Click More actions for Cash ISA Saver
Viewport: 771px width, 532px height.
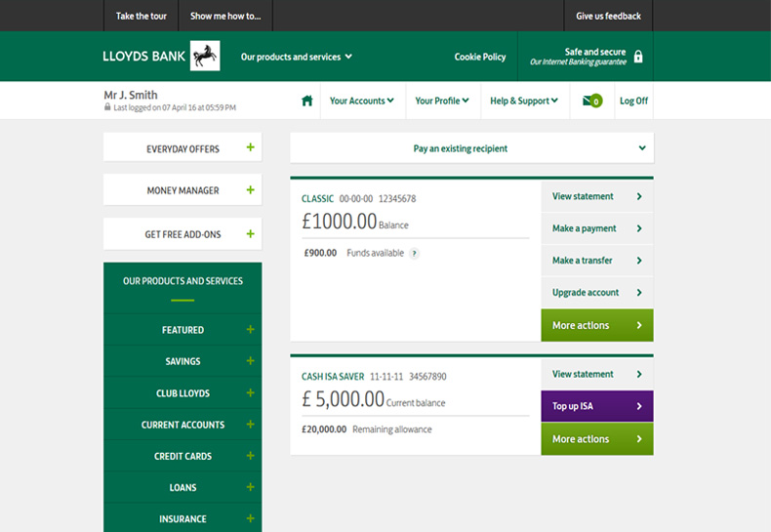[597, 439]
